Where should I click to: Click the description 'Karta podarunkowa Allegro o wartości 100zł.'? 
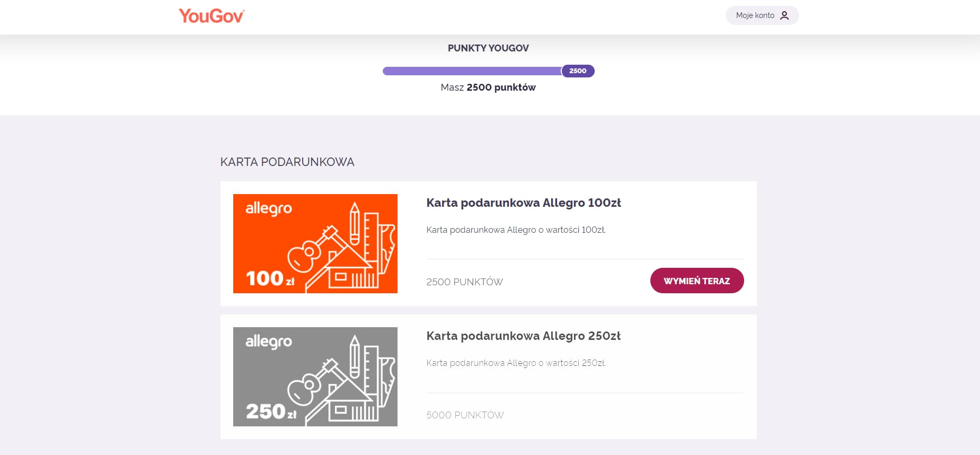[516, 230]
